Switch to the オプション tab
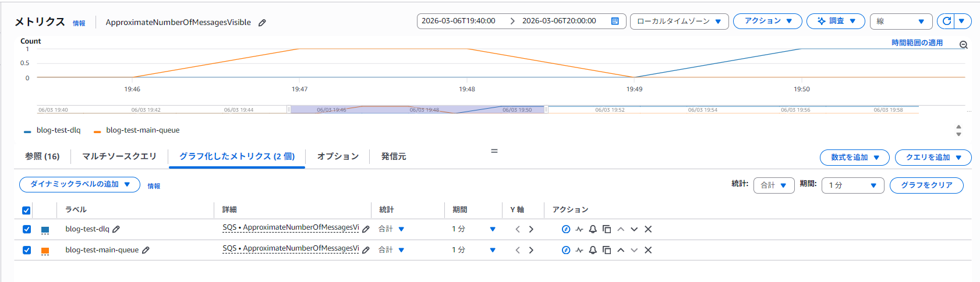This screenshot has height=282, width=980. [x=338, y=156]
